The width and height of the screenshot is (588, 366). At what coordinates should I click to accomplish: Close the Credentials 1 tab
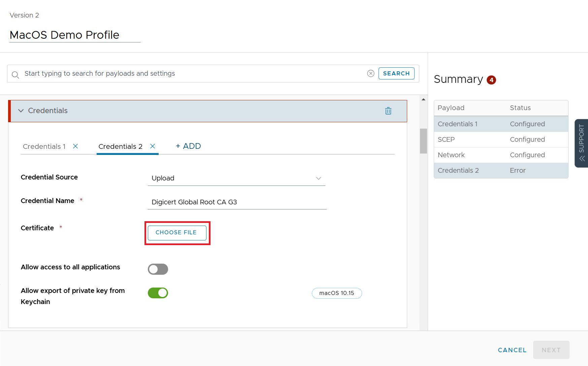click(75, 146)
